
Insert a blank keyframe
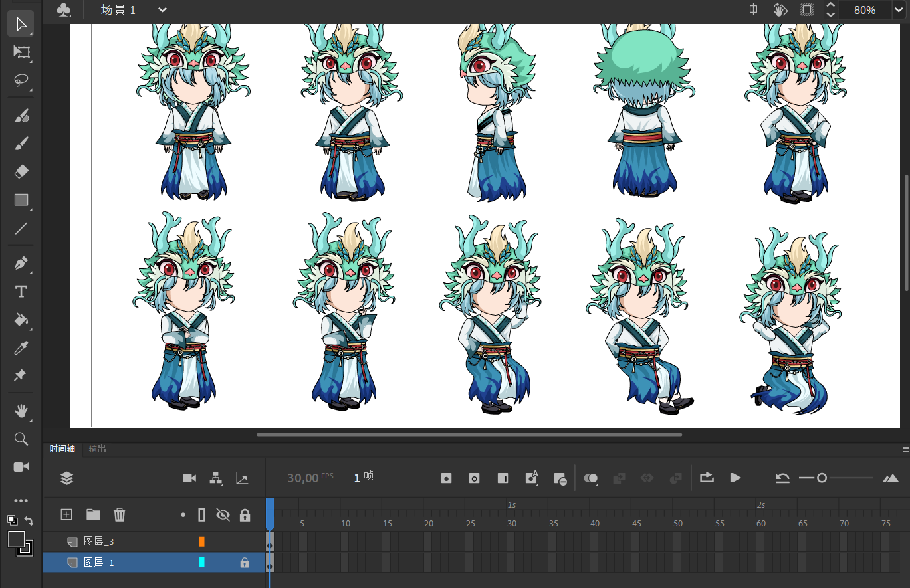[x=475, y=478]
